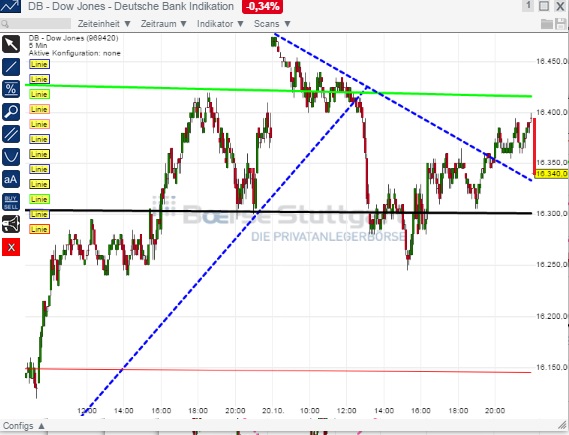569x435 pixels.
Task: Click the red X delete drawings button
Action: tap(11, 247)
